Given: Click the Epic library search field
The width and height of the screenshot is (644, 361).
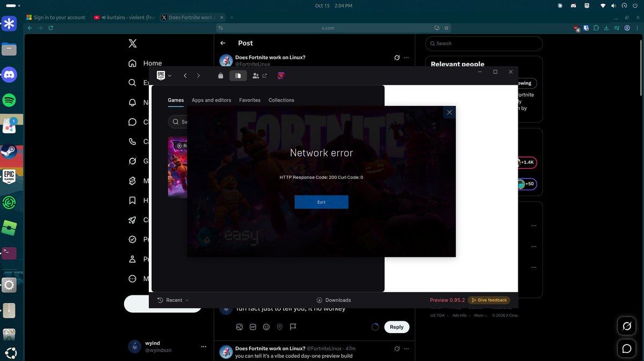Looking at the screenshot, I should (178, 121).
